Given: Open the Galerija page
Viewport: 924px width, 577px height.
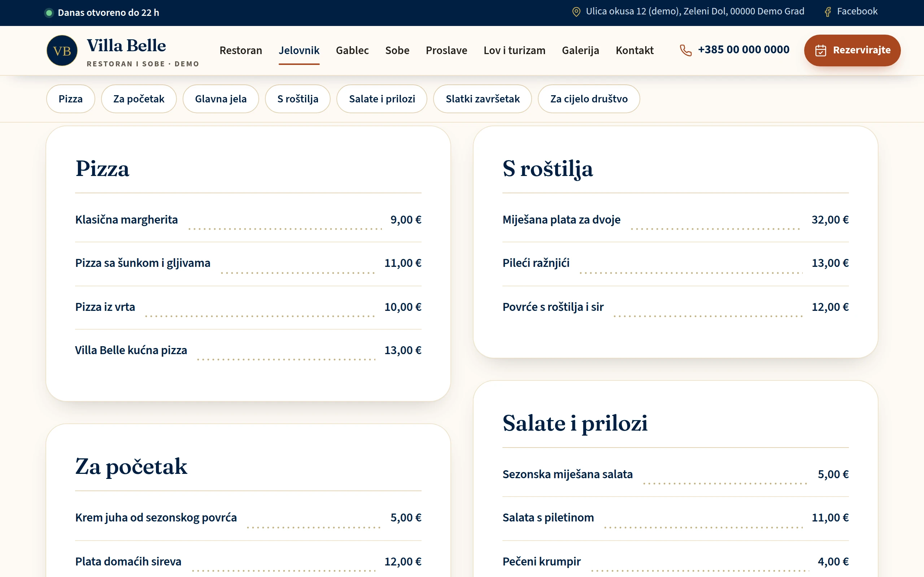Looking at the screenshot, I should (580, 50).
